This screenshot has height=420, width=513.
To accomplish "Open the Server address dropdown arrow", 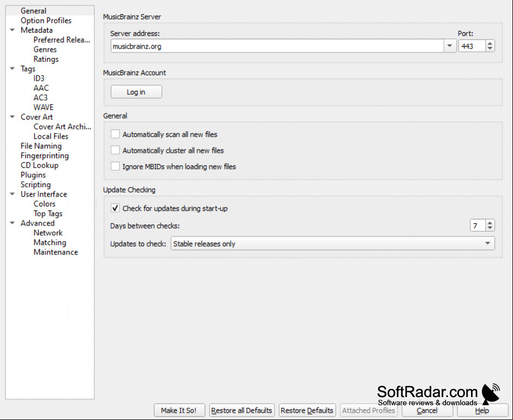I will click(450, 46).
